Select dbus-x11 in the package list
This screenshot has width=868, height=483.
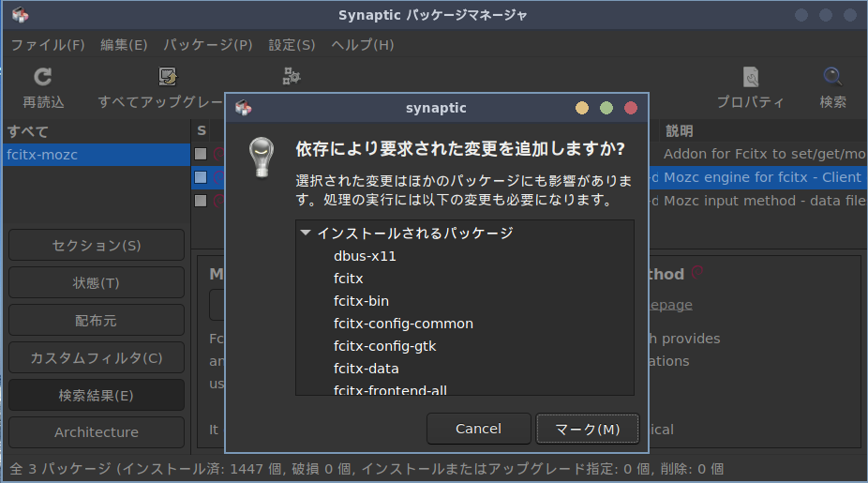point(365,256)
